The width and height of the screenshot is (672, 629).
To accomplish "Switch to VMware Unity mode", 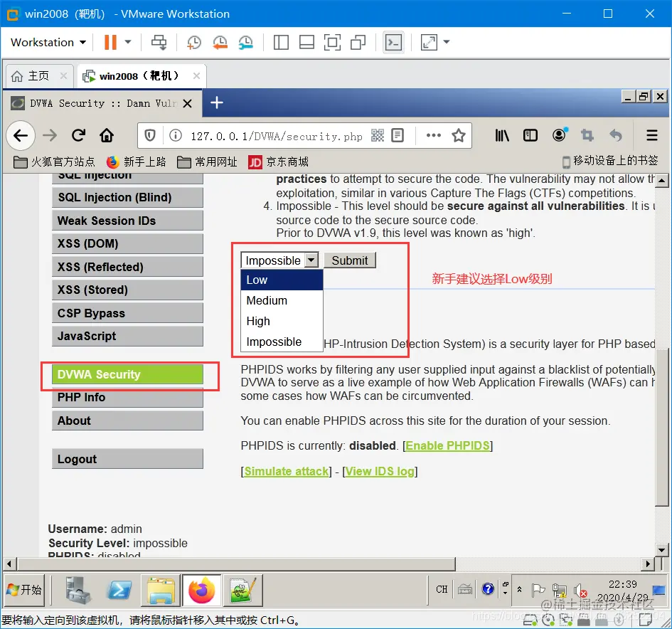I will click(x=358, y=42).
